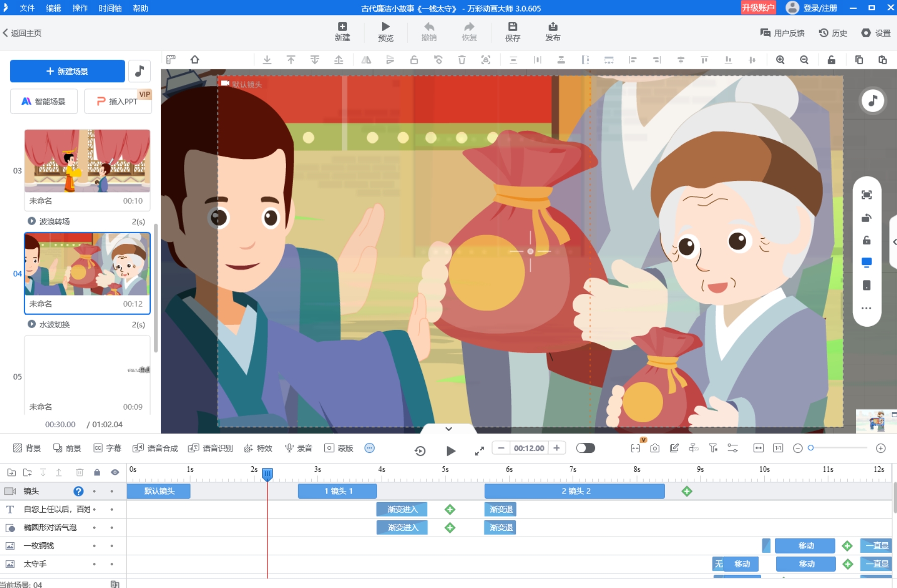Play the timeline

451,451
